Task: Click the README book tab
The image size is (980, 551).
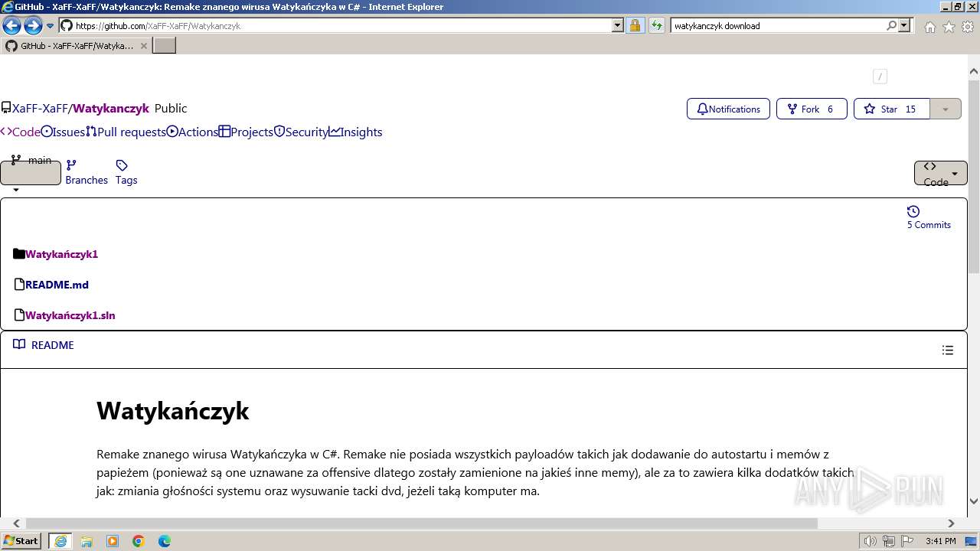Action: (44, 345)
